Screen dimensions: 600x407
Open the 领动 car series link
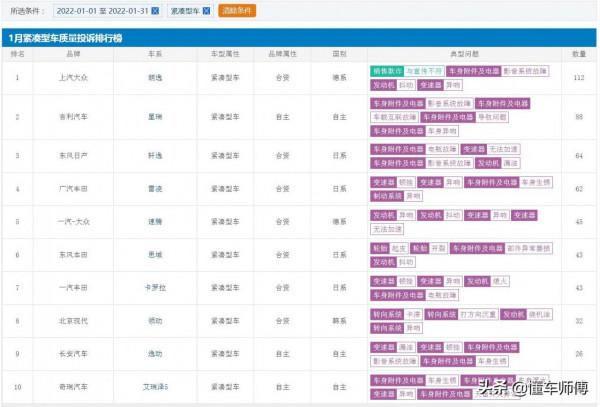pyautogui.click(x=155, y=321)
